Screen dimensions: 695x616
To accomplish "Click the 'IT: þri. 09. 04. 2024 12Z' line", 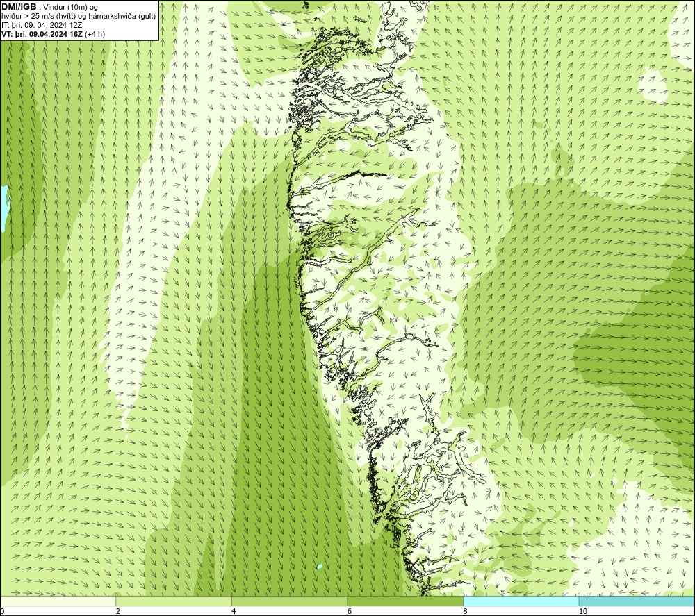I will click(42, 25).
